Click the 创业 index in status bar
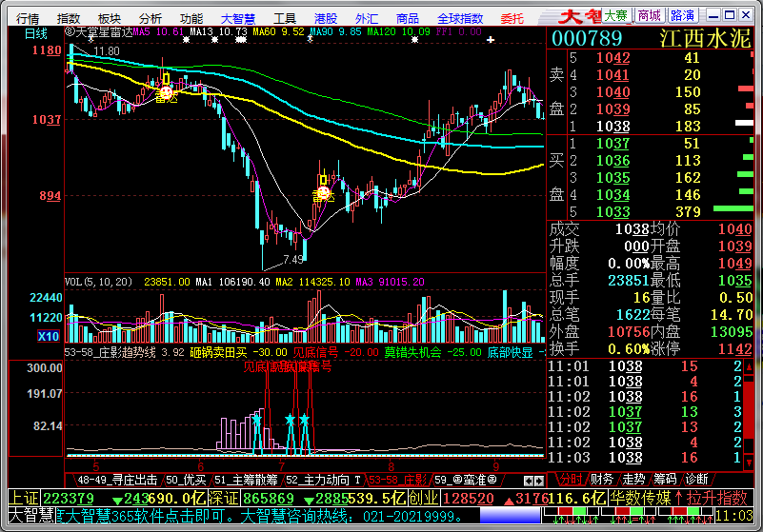This screenshot has height=532, width=763. click(424, 499)
